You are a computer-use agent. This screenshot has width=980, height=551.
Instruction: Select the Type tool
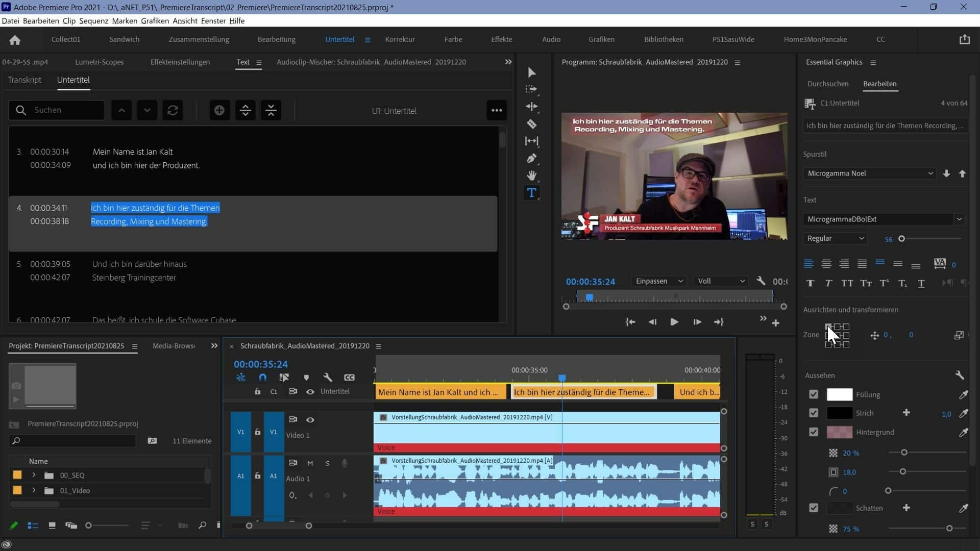pos(531,193)
